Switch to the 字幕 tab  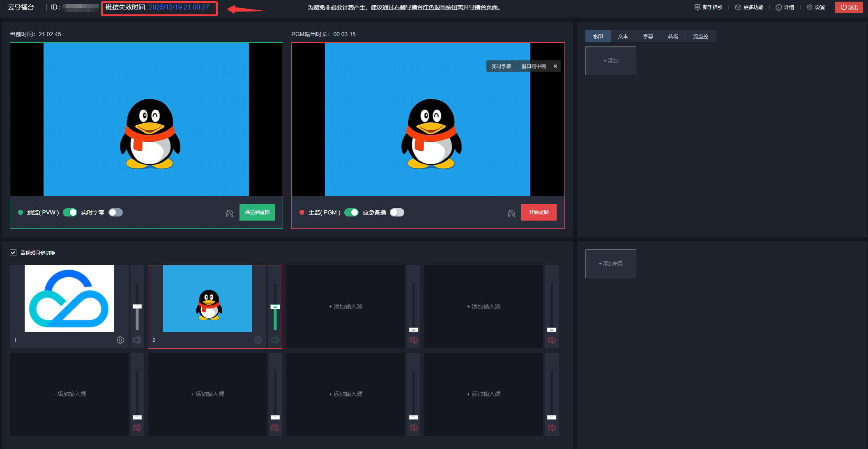pos(648,37)
